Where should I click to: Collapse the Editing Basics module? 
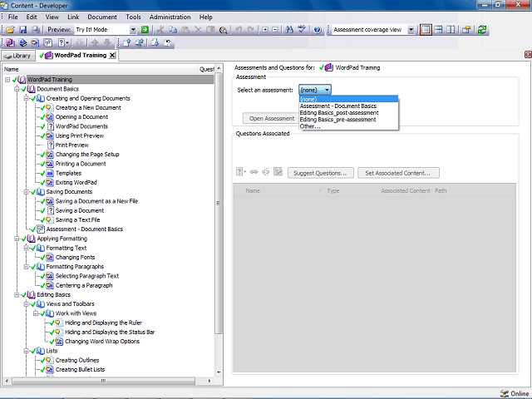(x=17, y=295)
